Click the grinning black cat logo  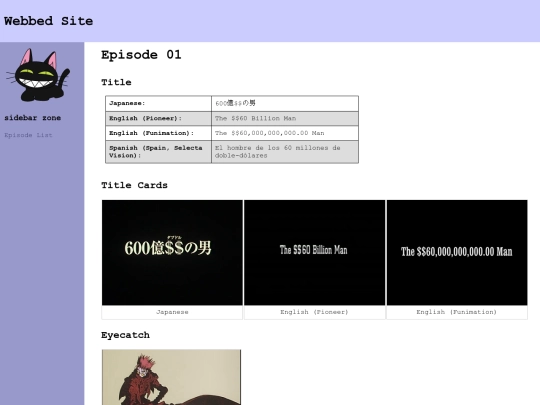pyautogui.click(x=38, y=75)
